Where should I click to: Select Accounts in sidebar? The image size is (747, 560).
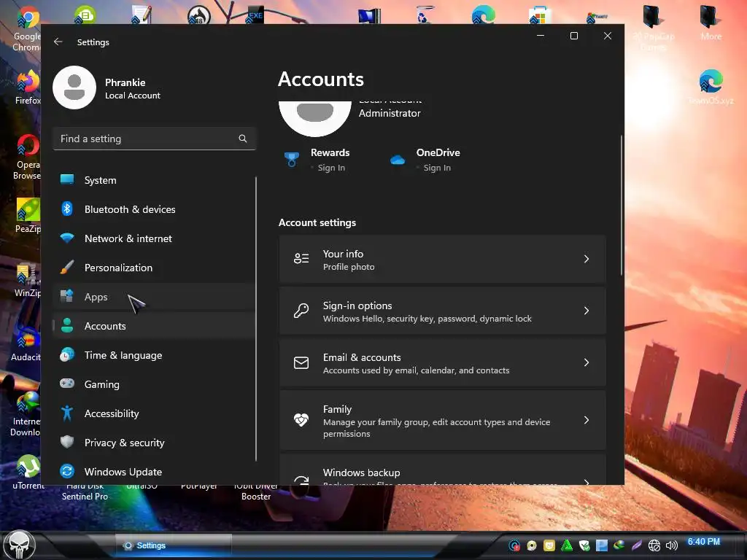154,326
